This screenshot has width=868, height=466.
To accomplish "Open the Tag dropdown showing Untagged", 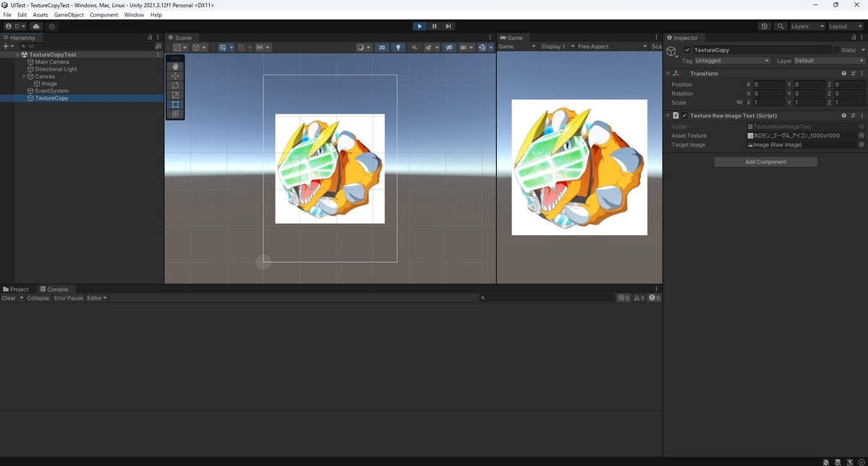I will (732, 61).
